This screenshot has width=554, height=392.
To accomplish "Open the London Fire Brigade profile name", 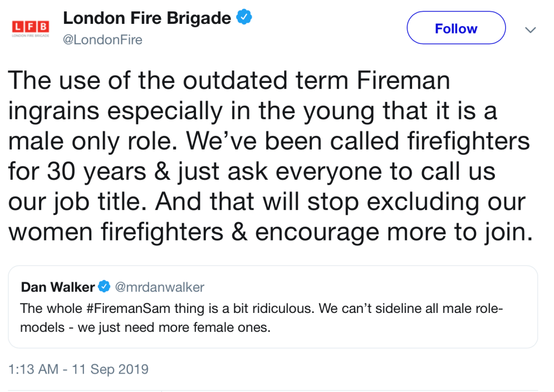I will 147,18.
